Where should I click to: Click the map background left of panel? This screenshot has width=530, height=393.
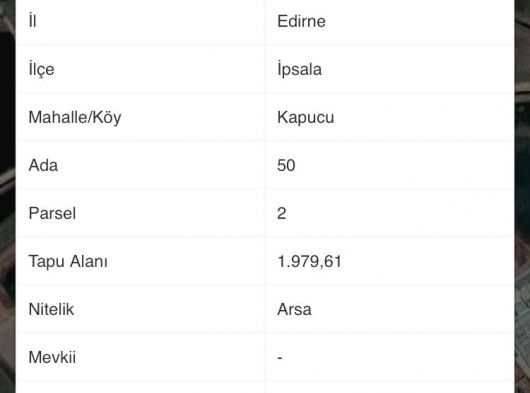coord(7,196)
